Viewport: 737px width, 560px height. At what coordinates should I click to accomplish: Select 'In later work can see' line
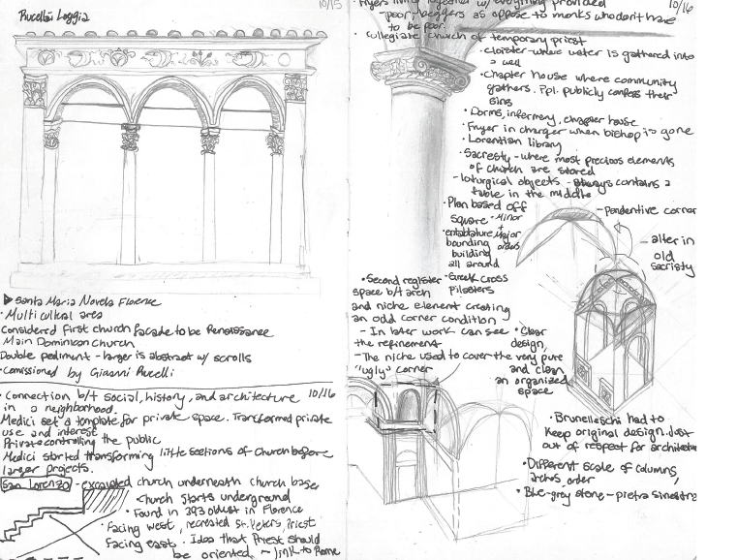pyautogui.click(x=434, y=332)
